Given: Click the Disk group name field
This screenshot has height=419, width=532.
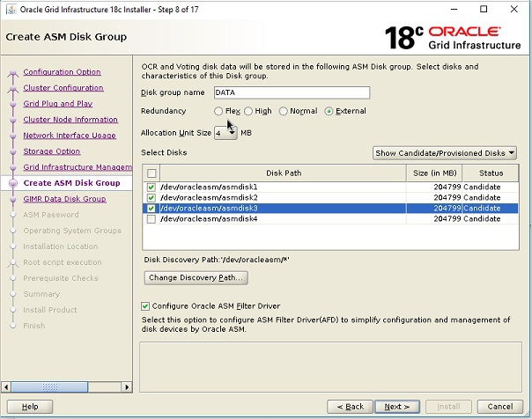Looking at the screenshot, I should pos(292,92).
